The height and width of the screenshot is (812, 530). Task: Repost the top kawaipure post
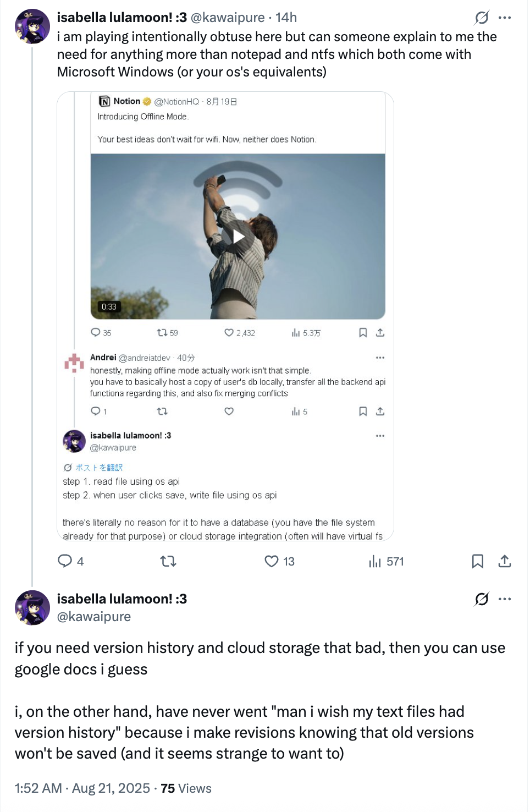click(168, 561)
